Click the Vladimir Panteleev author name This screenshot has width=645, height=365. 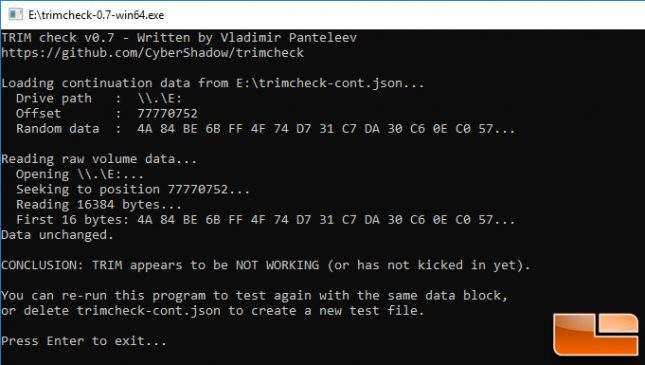(288, 38)
